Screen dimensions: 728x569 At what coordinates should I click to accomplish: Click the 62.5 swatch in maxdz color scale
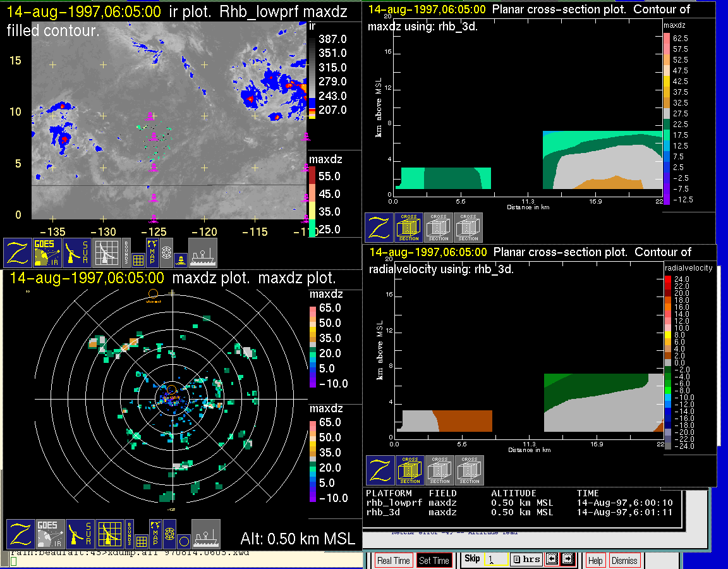(x=666, y=38)
